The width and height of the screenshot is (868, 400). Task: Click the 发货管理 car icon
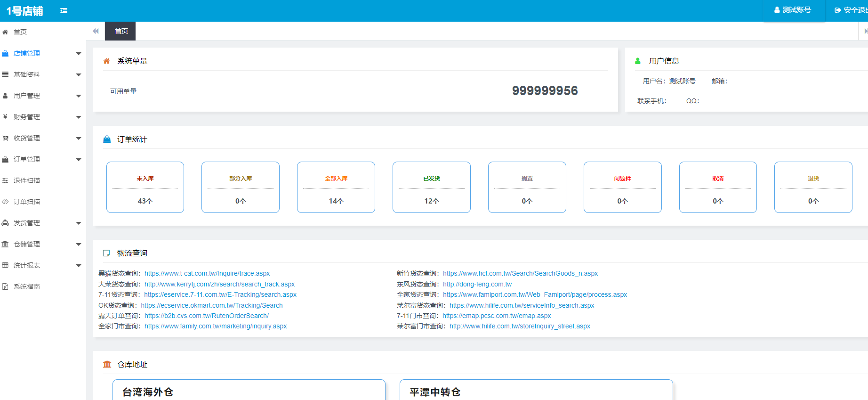click(5, 223)
